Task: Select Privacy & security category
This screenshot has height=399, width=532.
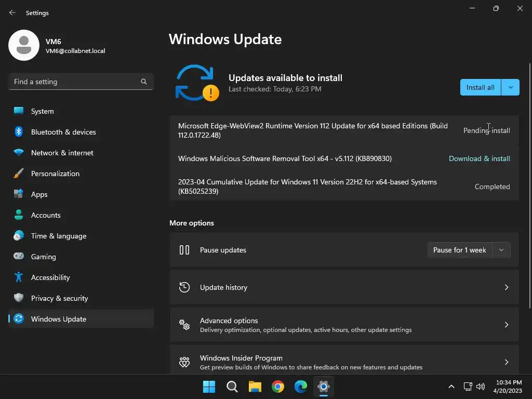Action: click(81, 298)
